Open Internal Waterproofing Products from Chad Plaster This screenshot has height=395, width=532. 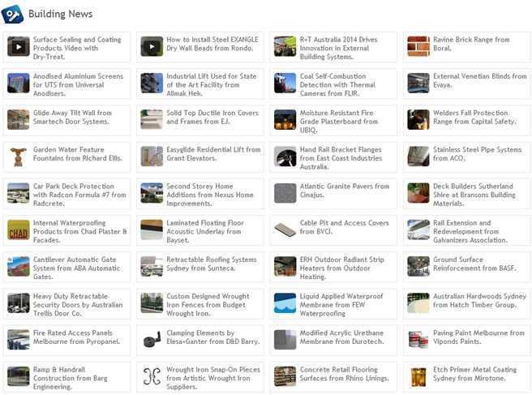[80, 231]
